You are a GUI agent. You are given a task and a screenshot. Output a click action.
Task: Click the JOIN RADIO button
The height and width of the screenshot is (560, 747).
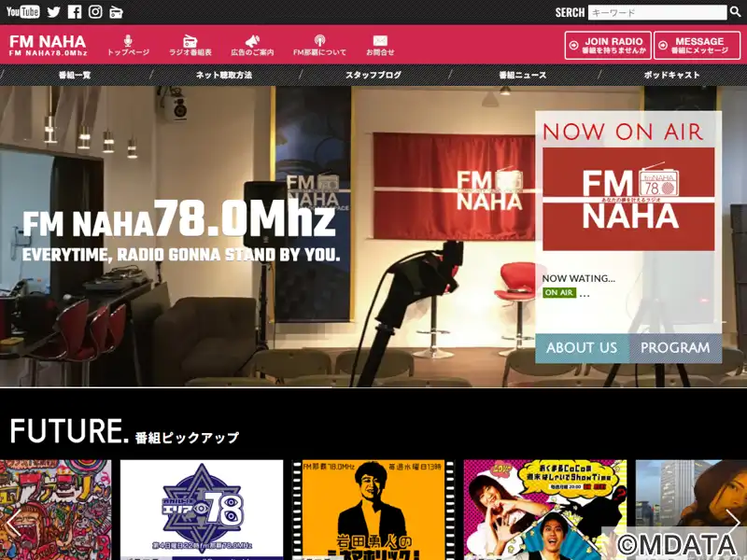click(608, 45)
